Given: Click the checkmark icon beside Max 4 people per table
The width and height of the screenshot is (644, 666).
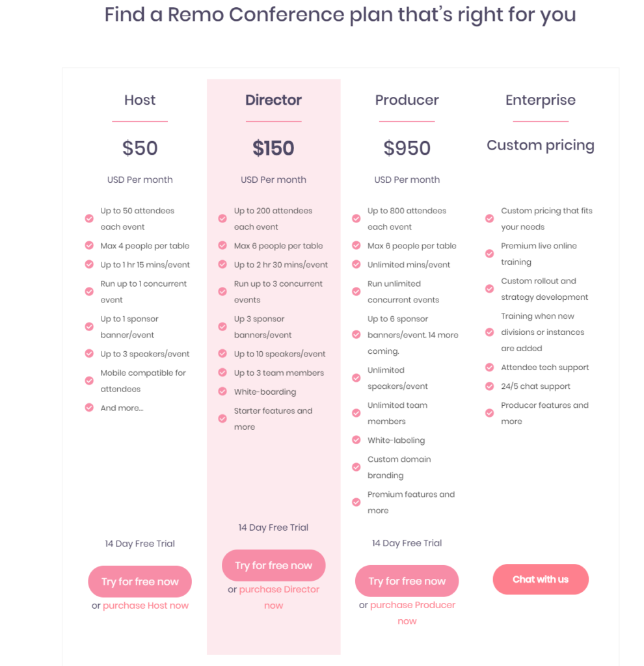Looking at the screenshot, I should click(x=89, y=245).
